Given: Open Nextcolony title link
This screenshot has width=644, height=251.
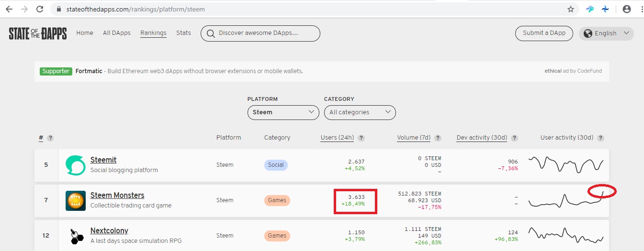Looking at the screenshot, I should pos(109,230).
